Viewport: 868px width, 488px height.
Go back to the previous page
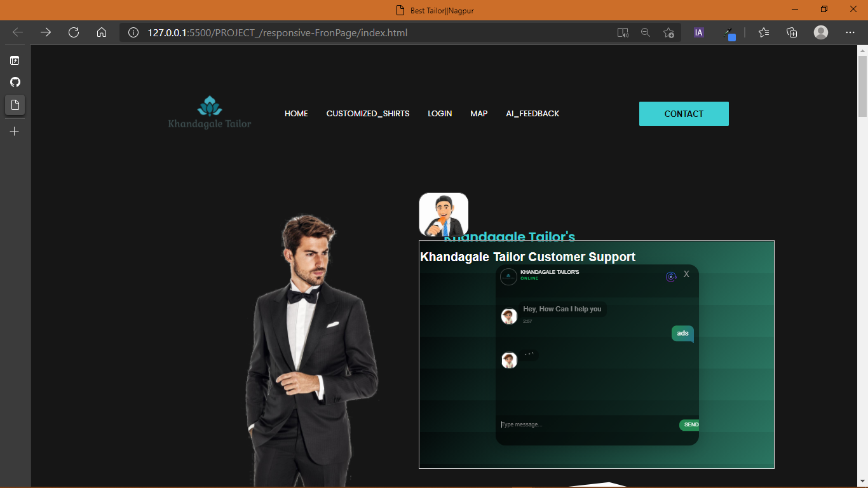pyautogui.click(x=18, y=32)
